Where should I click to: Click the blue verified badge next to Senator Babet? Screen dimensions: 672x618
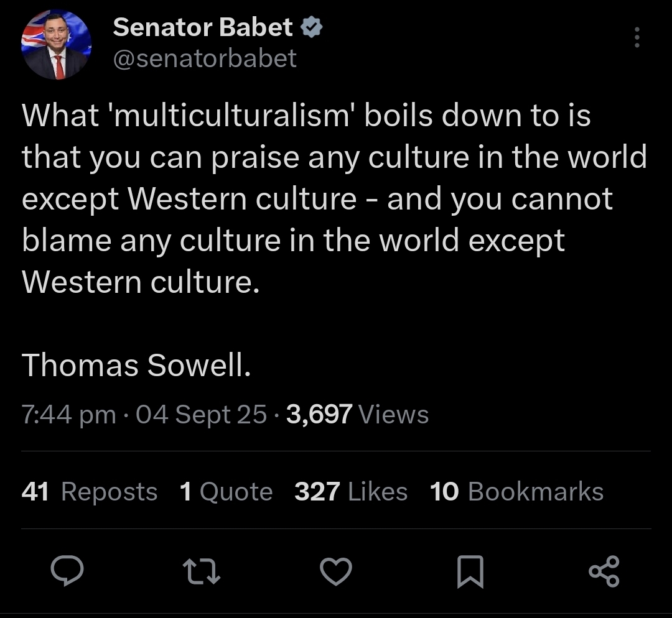(311, 27)
